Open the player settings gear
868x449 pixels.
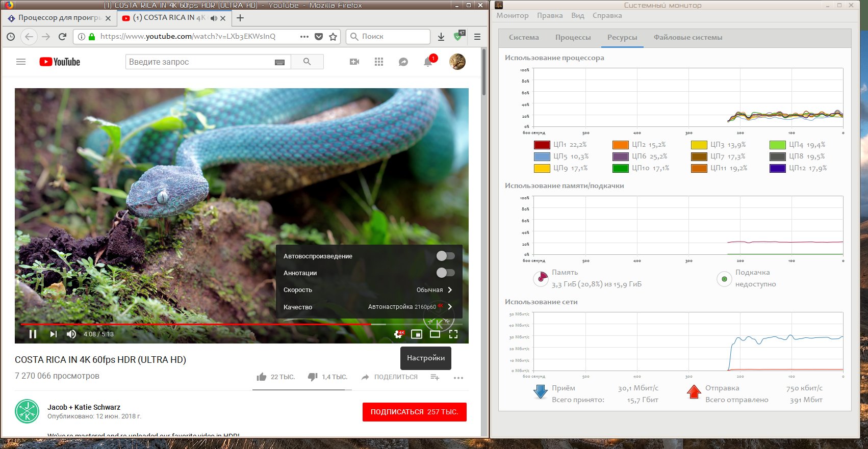pos(399,334)
